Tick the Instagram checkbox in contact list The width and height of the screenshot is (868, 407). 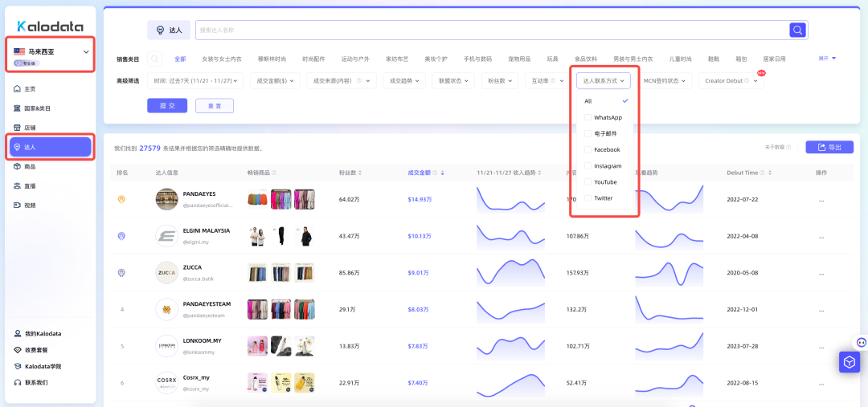tap(588, 166)
